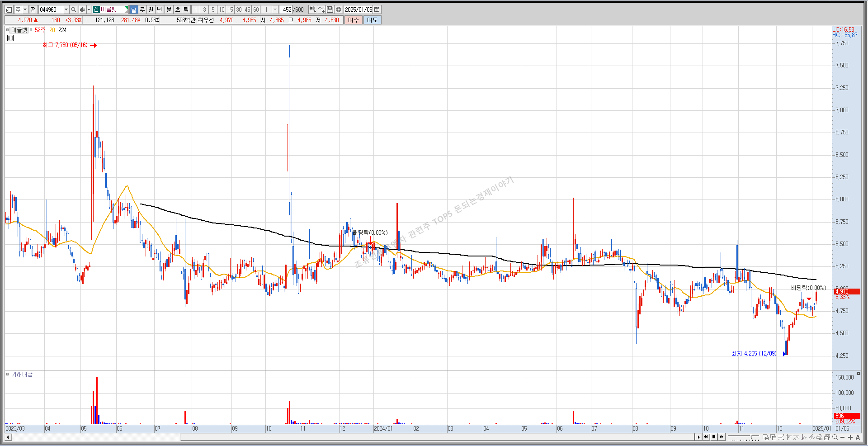Click the dashed region chart icon
The height and width of the screenshot is (446, 868).
coord(781,437)
